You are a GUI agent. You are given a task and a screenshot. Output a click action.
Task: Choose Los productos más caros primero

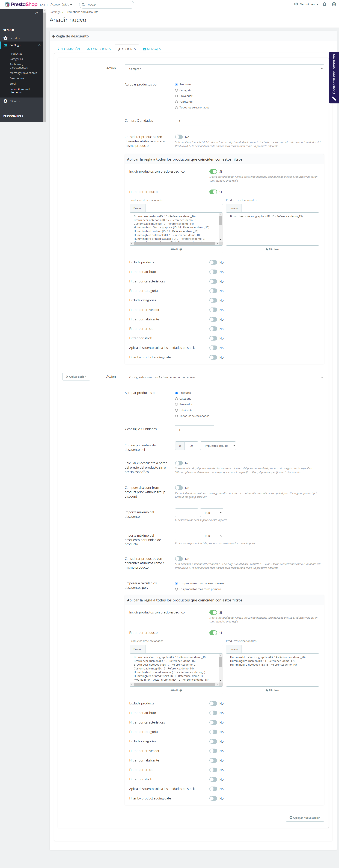coord(176,589)
